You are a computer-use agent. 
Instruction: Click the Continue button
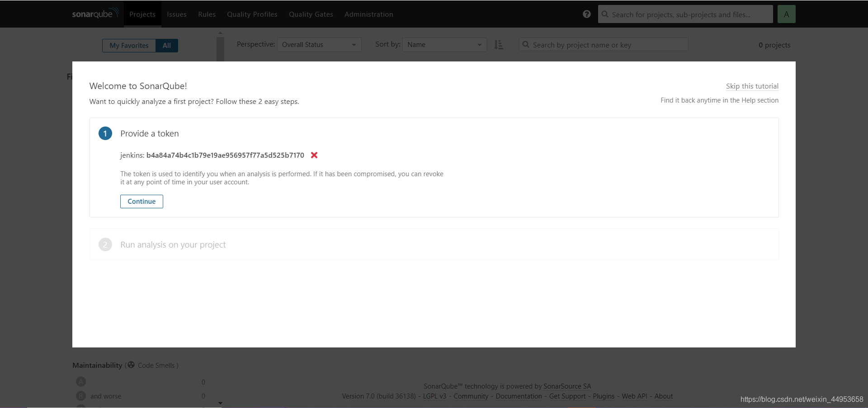pyautogui.click(x=142, y=202)
